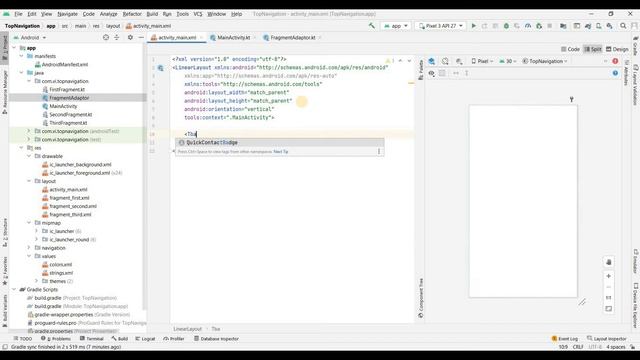Zoom out preview with minus icon

[x=609, y=287]
